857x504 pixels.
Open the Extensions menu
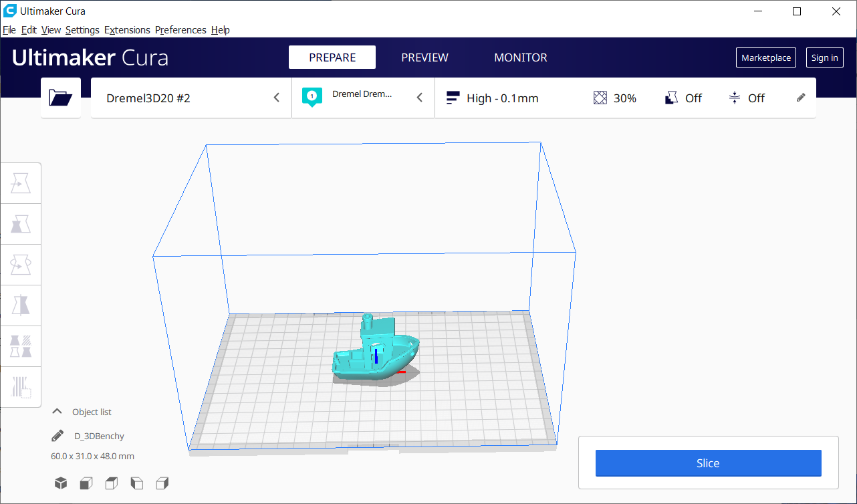127,30
